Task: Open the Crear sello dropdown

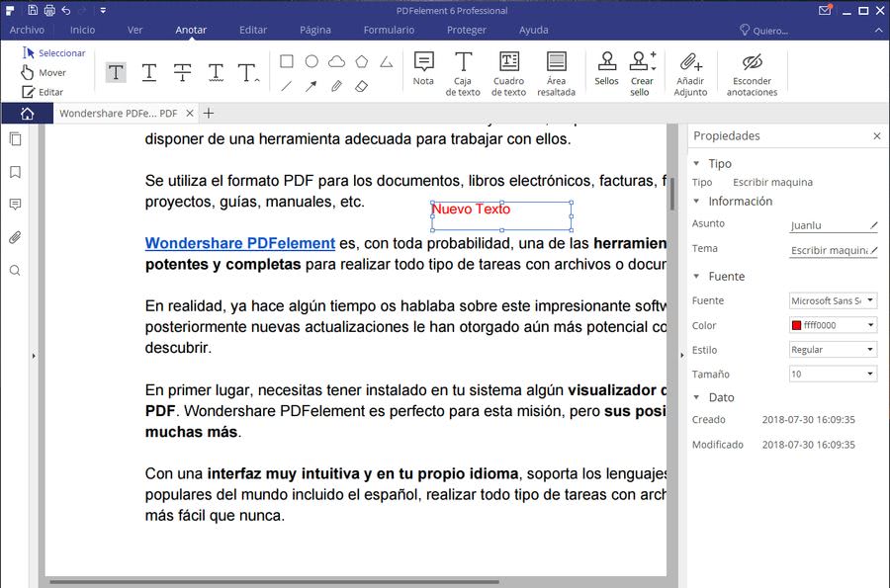Action: [x=642, y=74]
